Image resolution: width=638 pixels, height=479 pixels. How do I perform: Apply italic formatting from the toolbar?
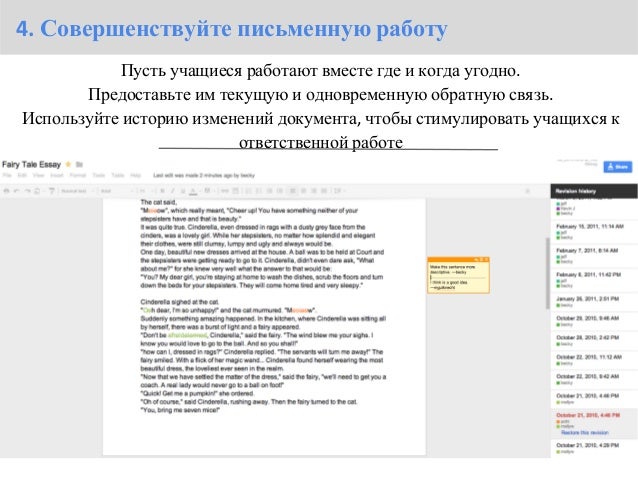(x=173, y=190)
